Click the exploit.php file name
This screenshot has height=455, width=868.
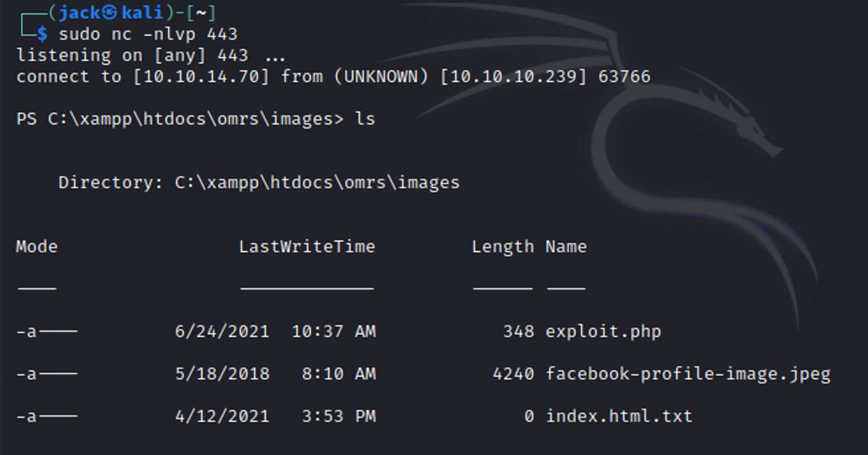click(603, 331)
